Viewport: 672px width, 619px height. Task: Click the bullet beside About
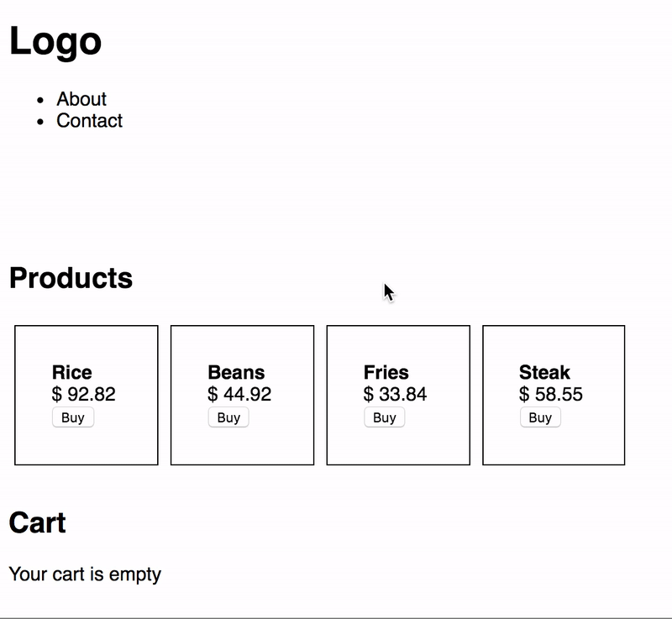(40, 100)
